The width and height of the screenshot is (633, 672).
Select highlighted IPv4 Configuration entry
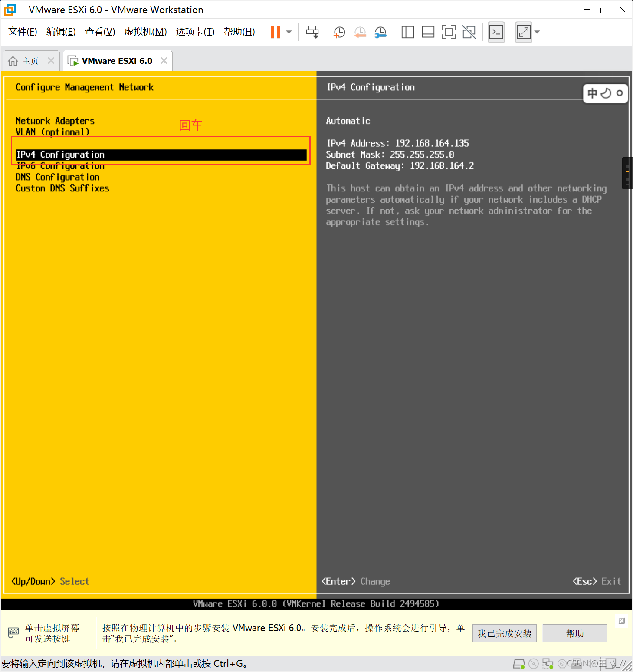pyautogui.click(x=161, y=155)
